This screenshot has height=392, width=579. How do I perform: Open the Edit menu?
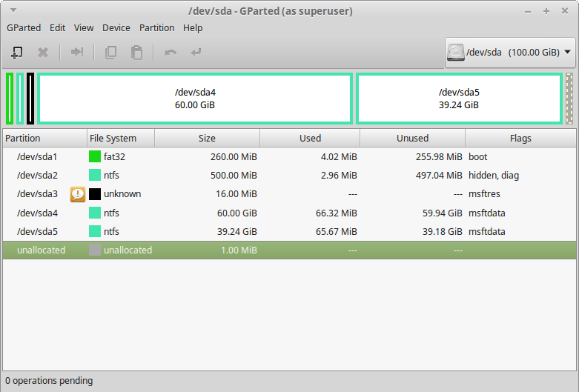tap(58, 28)
